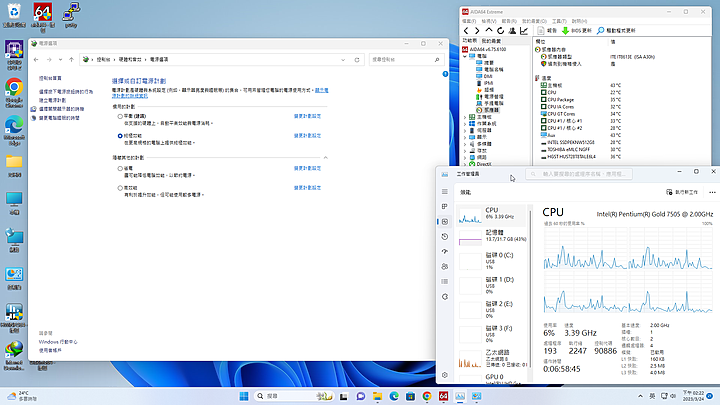Click the Power Options up-folder arrow
720x405 pixels.
click(x=71, y=60)
